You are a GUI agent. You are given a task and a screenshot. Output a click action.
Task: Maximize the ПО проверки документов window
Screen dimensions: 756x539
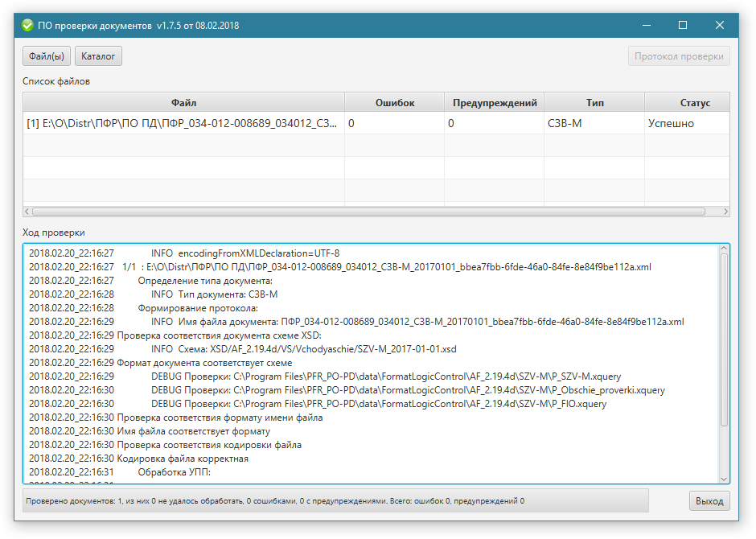pyautogui.click(x=683, y=25)
